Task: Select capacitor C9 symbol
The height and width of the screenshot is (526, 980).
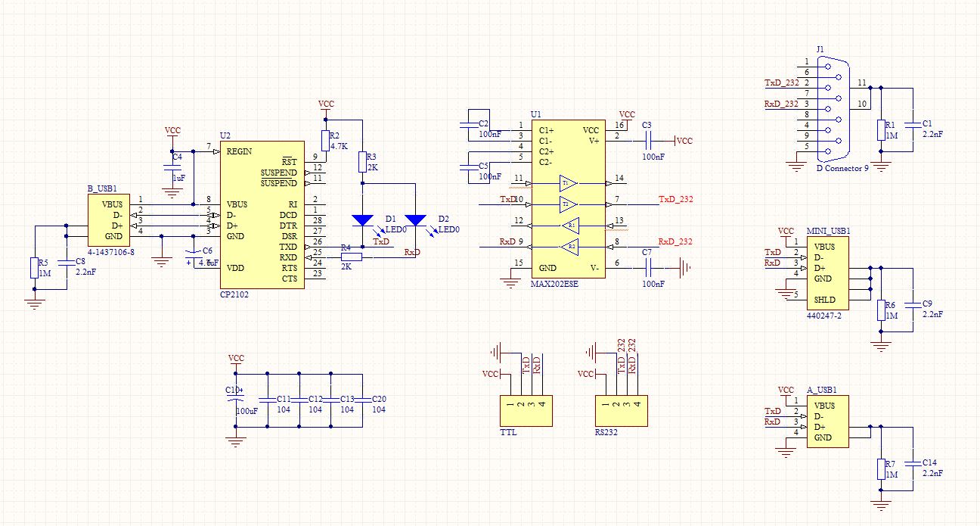Action: 913,305
